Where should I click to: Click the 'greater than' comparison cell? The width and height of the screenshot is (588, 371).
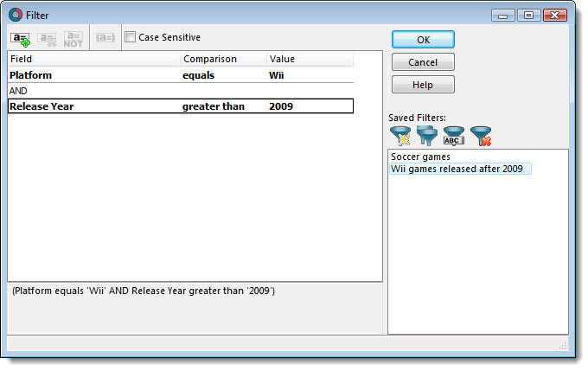(223, 106)
